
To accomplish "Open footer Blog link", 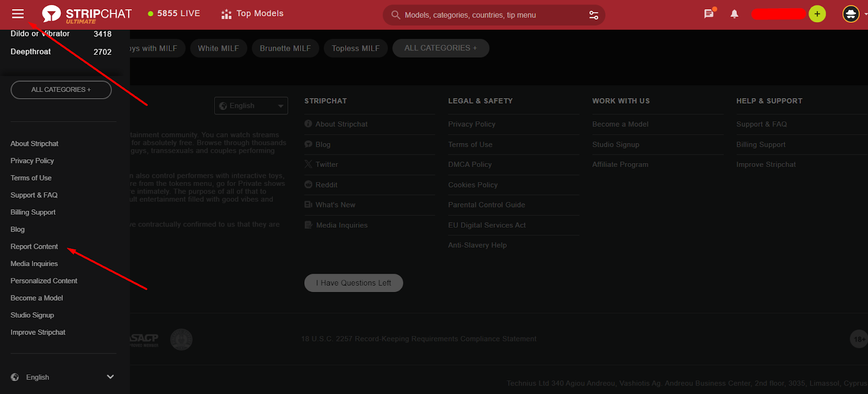I will click(x=323, y=145).
